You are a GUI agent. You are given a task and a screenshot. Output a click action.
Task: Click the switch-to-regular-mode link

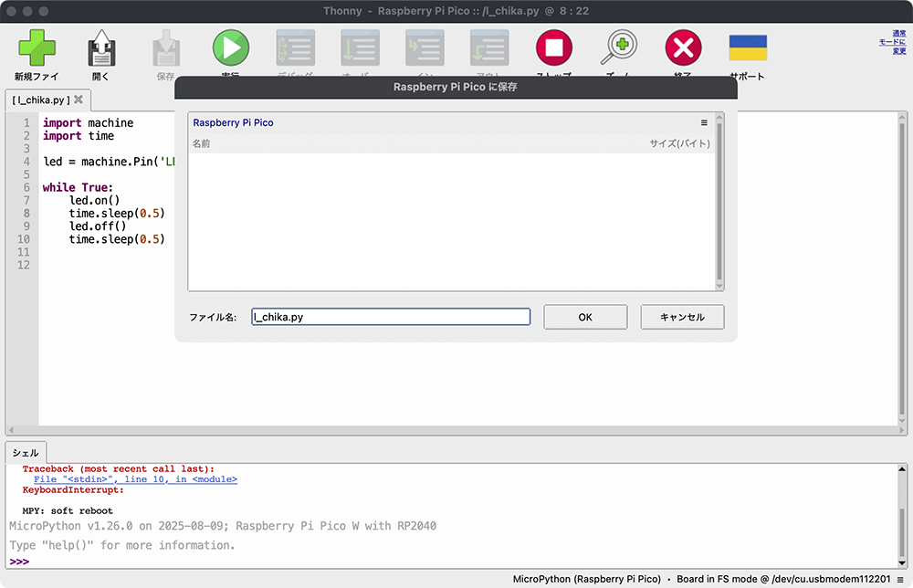click(892, 42)
